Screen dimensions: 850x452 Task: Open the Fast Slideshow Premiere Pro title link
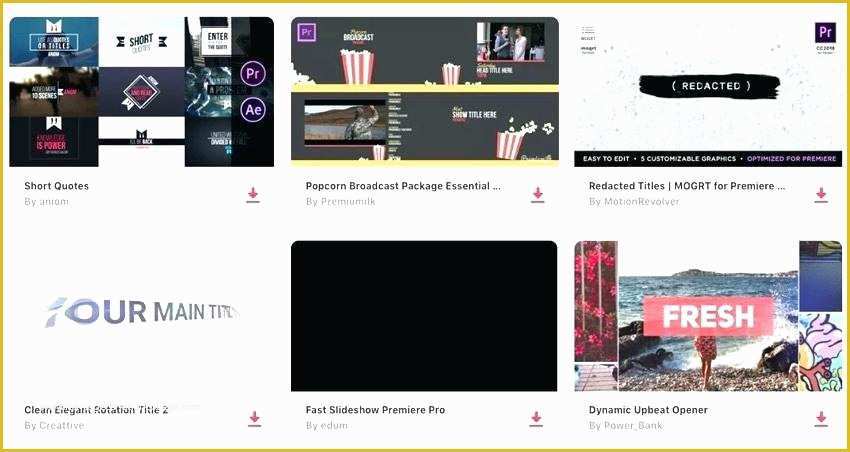375,410
